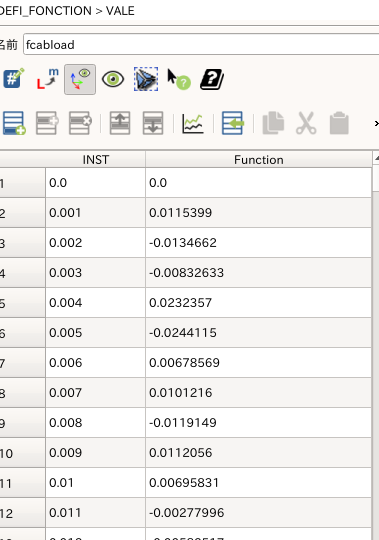Select table row header 12
The width and height of the screenshot is (379, 540).
(22, 513)
